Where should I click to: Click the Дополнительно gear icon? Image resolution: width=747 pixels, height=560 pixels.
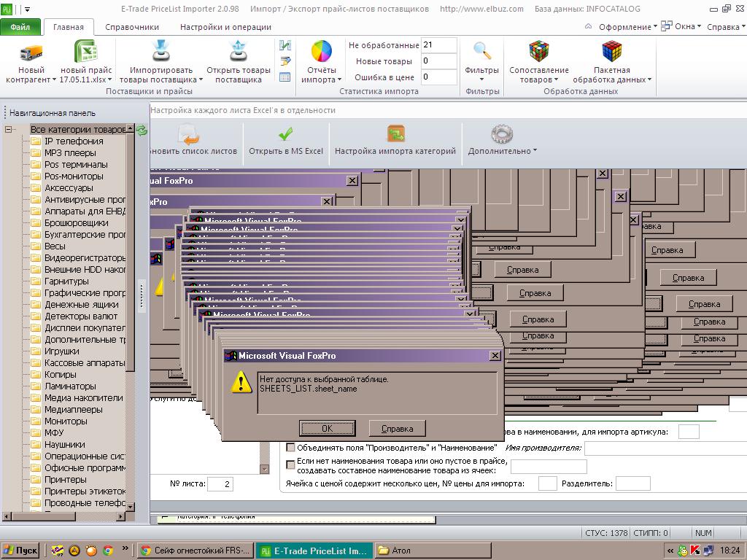pos(501,134)
